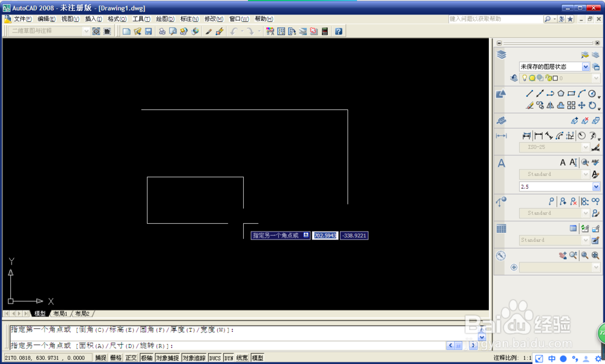Toggle 极轴 polar tracking
605x364 pixels.
[x=146, y=358]
